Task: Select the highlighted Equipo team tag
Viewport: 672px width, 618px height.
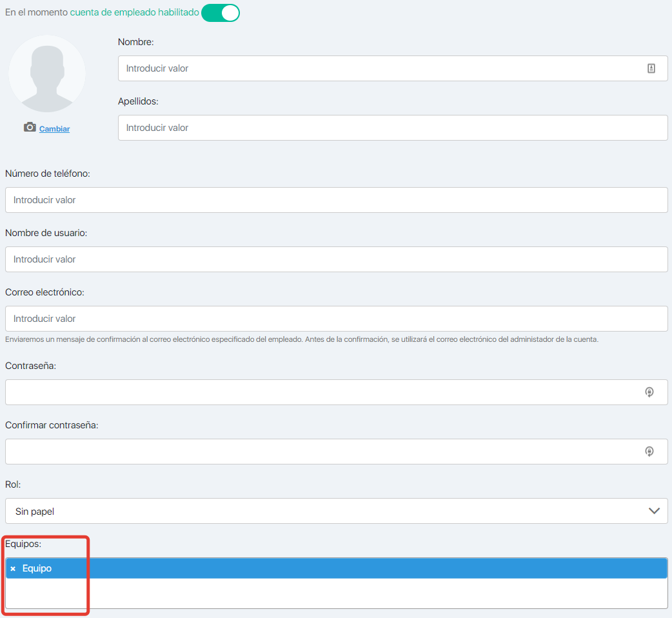Action: tap(37, 568)
